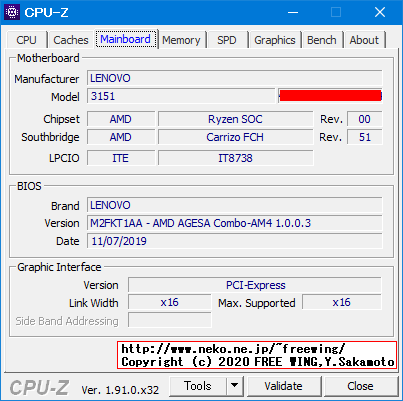Click the Southbridge vendor AMD value

click(x=121, y=137)
